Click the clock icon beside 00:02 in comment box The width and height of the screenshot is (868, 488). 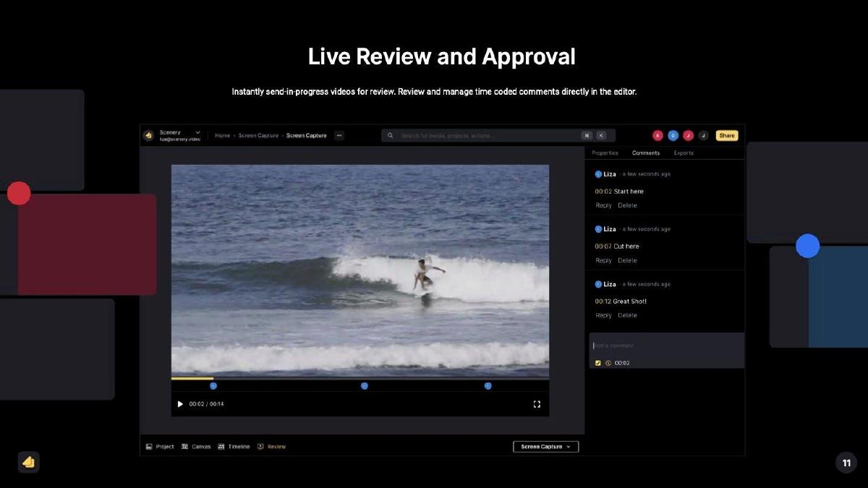pos(608,363)
